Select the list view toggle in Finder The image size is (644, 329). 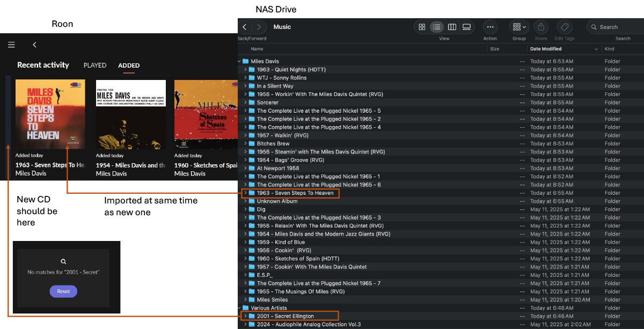click(x=437, y=27)
